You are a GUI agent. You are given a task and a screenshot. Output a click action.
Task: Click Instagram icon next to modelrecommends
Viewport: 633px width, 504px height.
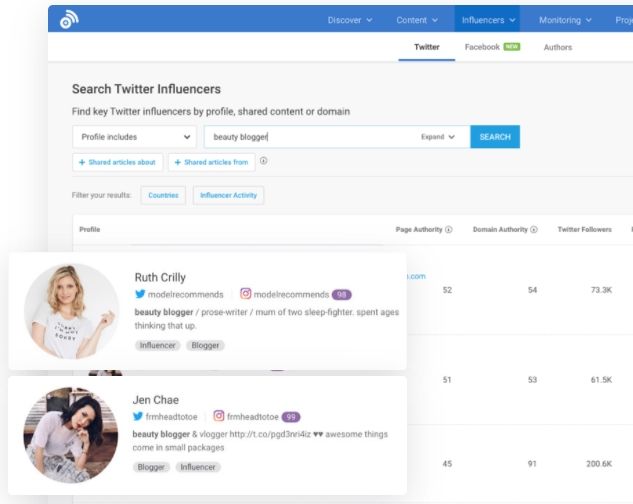tap(245, 294)
